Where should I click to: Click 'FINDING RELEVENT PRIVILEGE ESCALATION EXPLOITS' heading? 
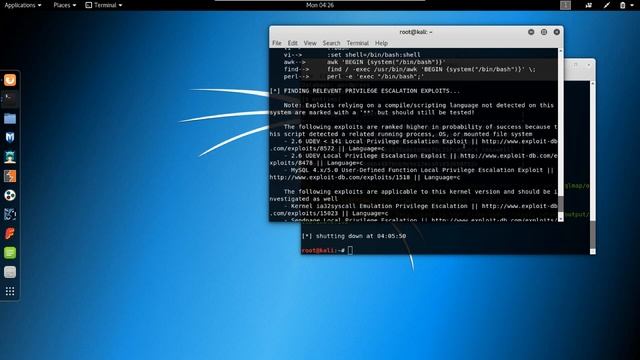[364, 91]
